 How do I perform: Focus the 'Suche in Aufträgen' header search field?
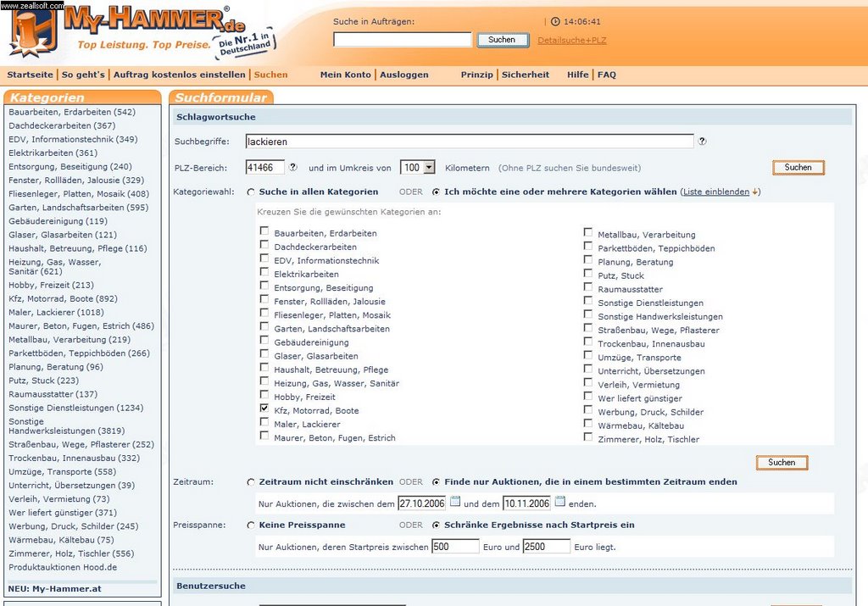pyautogui.click(x=403, y=40)
